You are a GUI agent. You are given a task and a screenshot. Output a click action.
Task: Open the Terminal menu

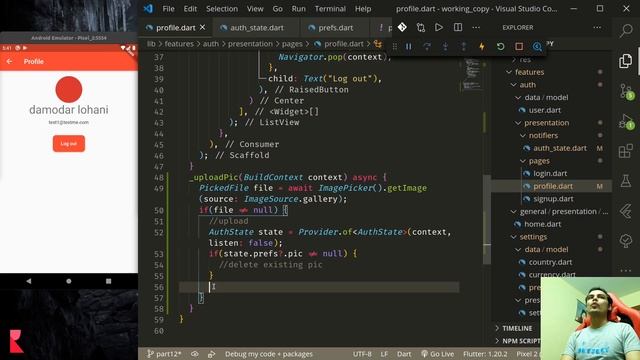[330, 9]
